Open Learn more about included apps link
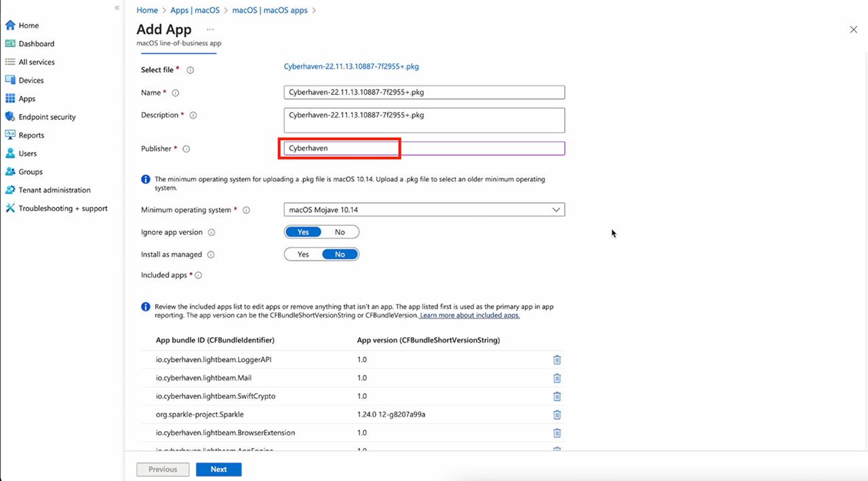This screenshot has height=481, width=868. (469, 315)
